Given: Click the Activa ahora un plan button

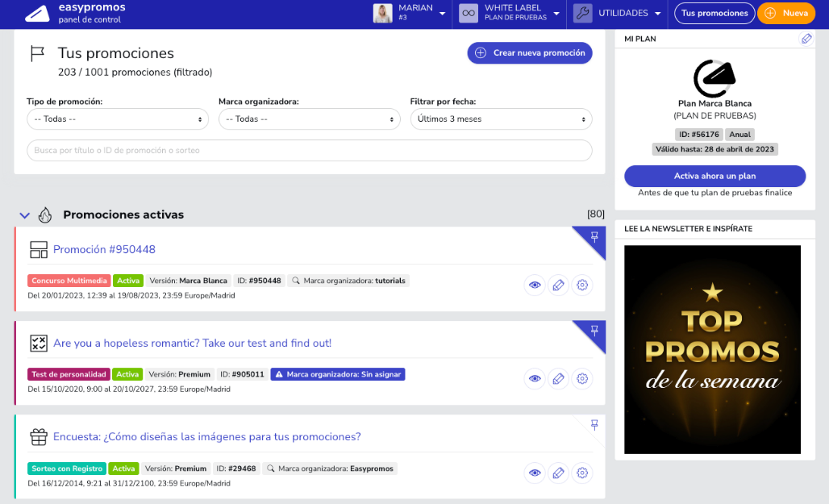Looking at the screenshot, I should pyautogui.click(x=714, y=176).
